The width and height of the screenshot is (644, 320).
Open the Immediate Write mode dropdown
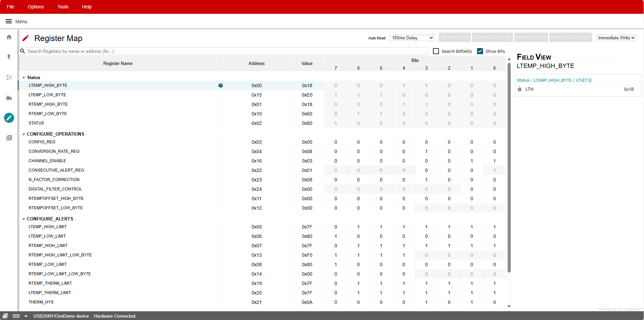coord(616,38)
